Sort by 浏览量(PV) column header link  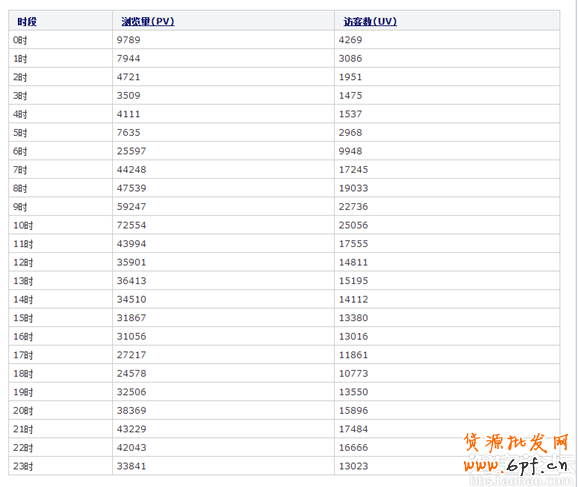click(x=148, y=21)
